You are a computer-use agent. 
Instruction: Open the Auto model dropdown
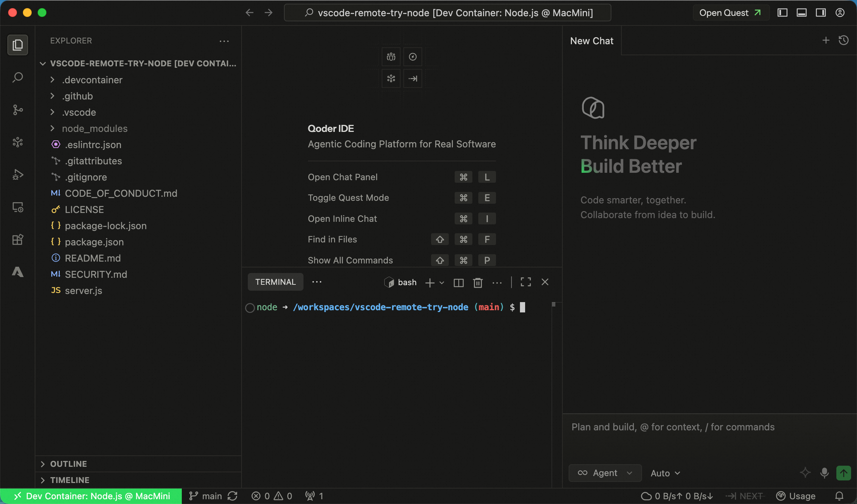[x=665, y=473]
